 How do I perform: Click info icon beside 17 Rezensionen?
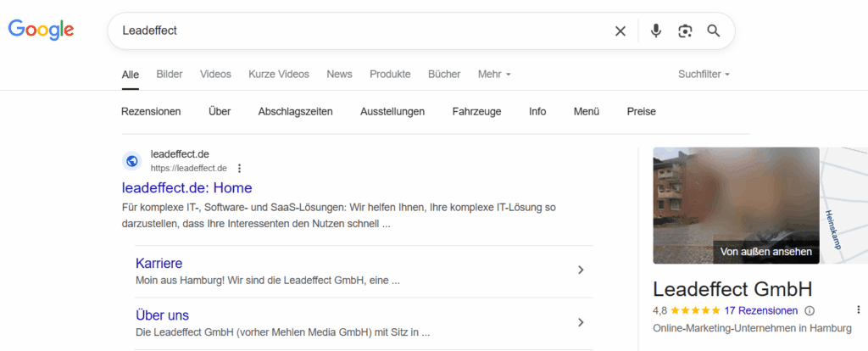810,310
